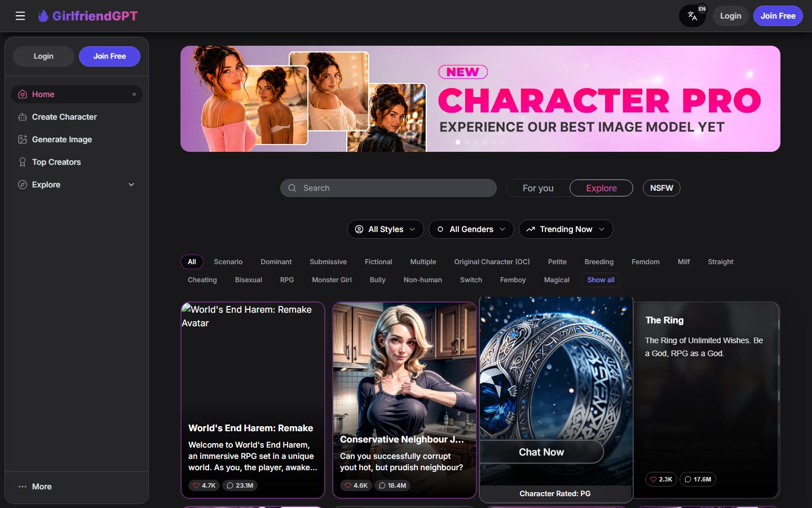
Task: Select the All tag filter
Action: click(192, 262)
